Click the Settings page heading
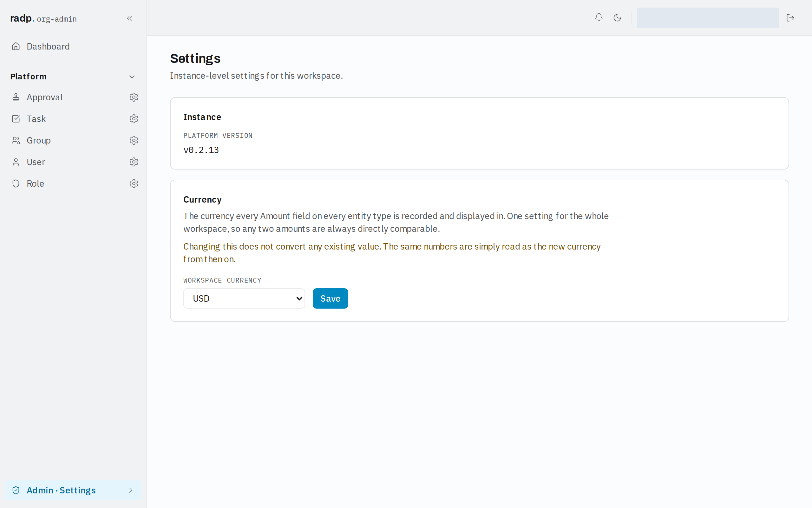Image resolution: width=812 pixels, height=508 pixels. point(195,58)
